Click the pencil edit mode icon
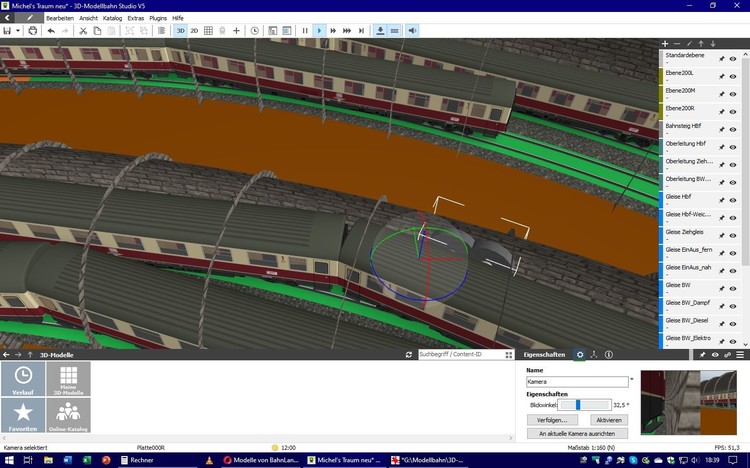This screenshot has height=468, width=750. pyautogui.click(x=30, y=18)
